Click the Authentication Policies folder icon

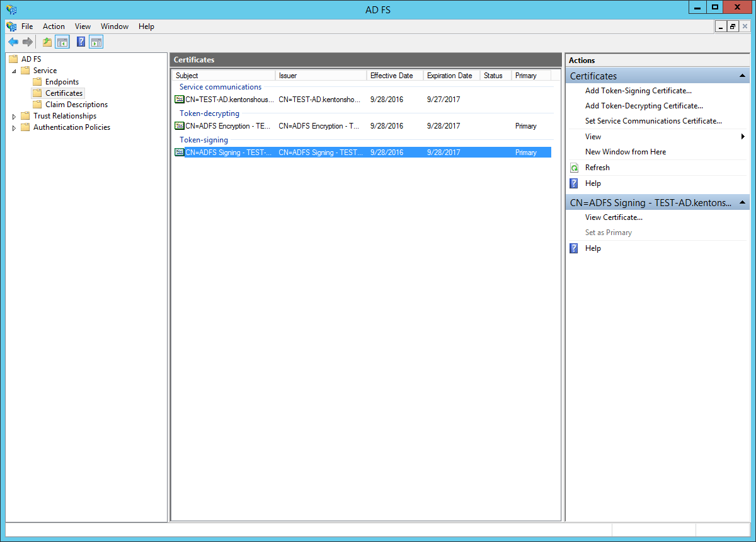(x=25, y=127)
